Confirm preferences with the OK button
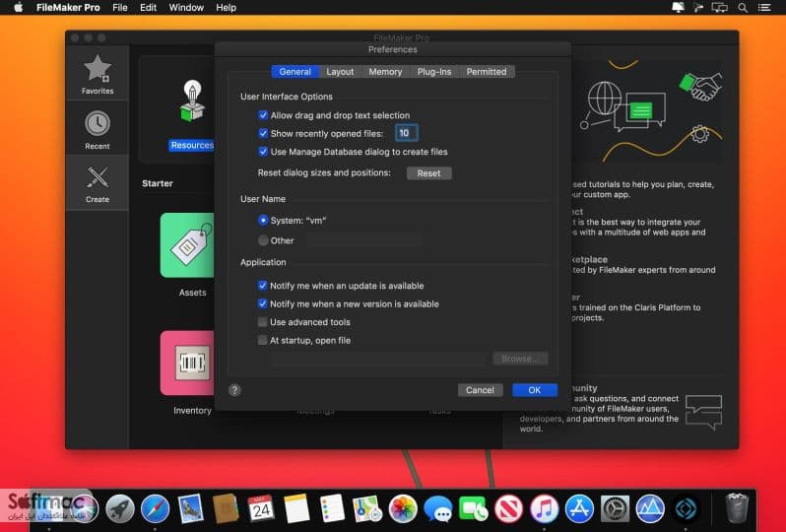Viewport: 786px width, 532px height. click(x=535, y=390)
